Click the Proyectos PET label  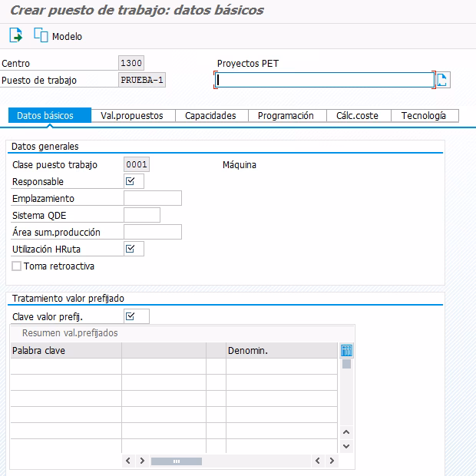click(248, 64)
